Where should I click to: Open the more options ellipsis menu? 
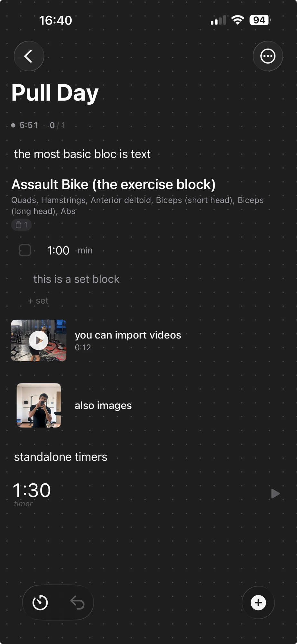[x=268, y=56]
